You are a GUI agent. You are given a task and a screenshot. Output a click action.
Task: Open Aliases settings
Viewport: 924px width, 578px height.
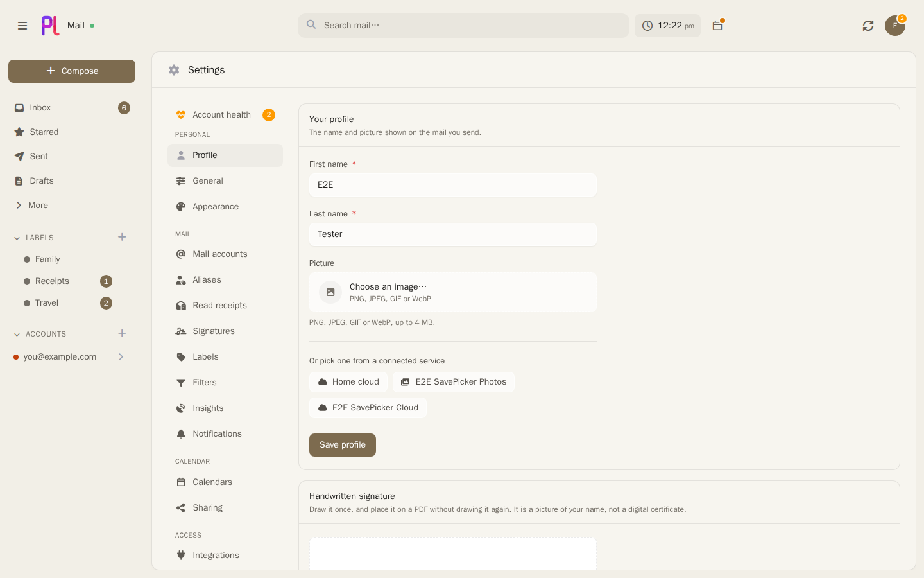225,280
